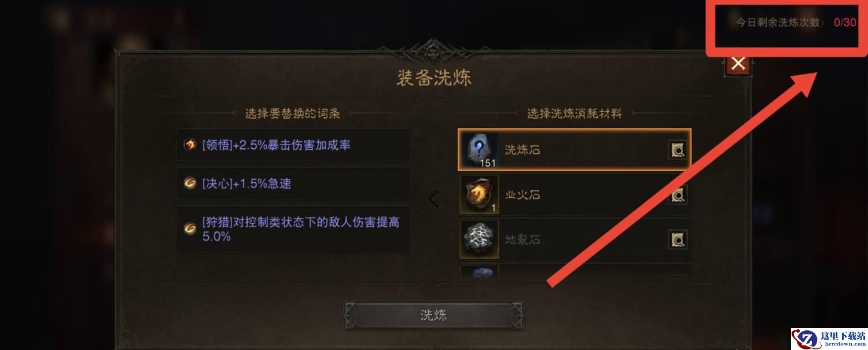Pick the 业火石 flame stone icon
This screenshot has width=868, height=350.
pyautogui.click(x=479, y=195)
